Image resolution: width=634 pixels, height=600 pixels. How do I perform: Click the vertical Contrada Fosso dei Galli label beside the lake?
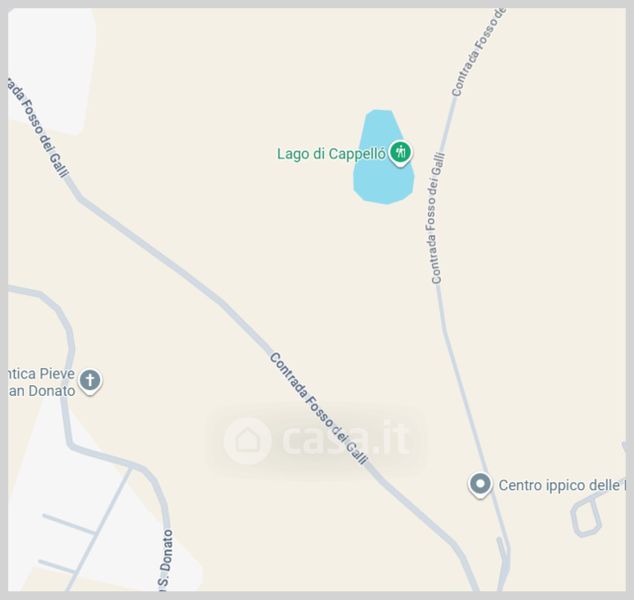[438, 218]
